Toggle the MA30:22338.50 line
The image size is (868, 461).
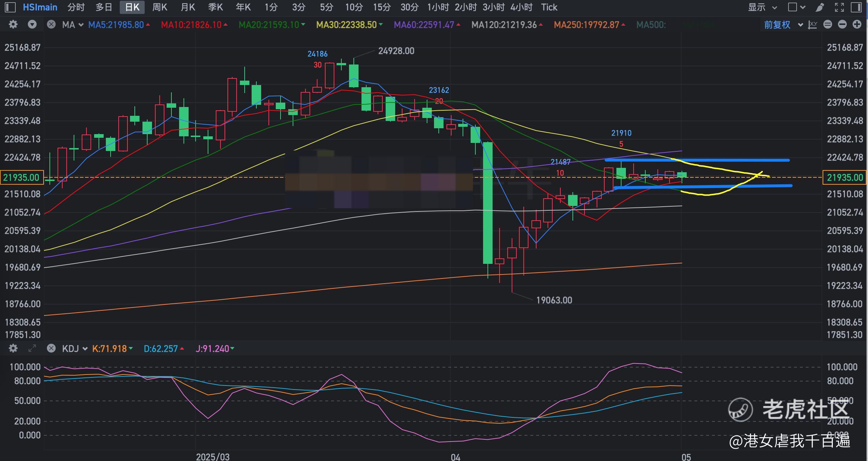pyautogui.click(x=349, y=25)
